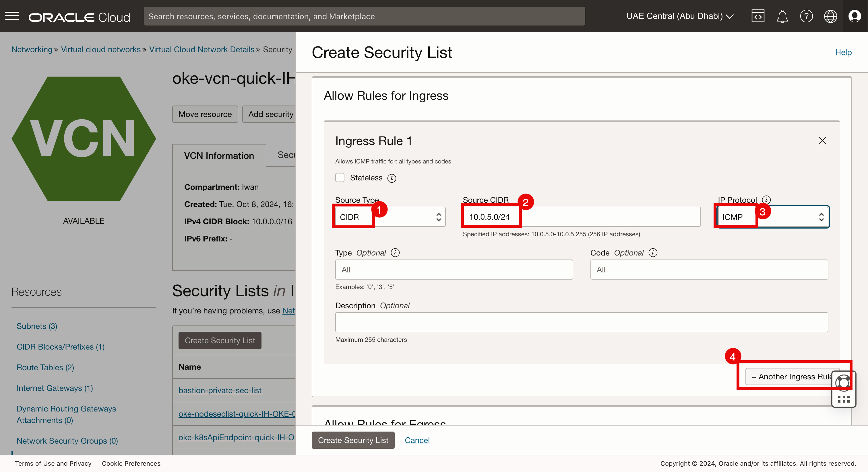Click the Cancel link
868x472 pixels.
point(417,440)
